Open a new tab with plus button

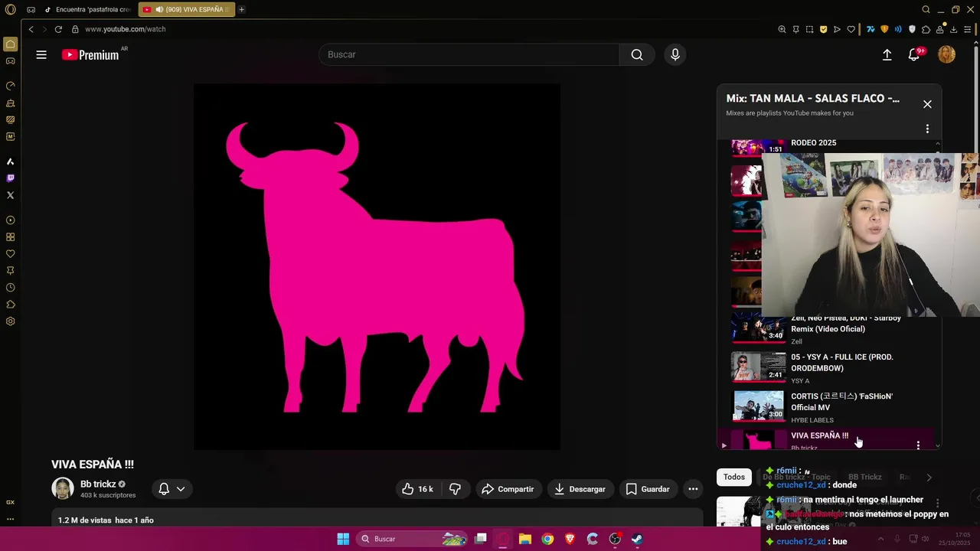pyautogui.click(x=242, y=9)
